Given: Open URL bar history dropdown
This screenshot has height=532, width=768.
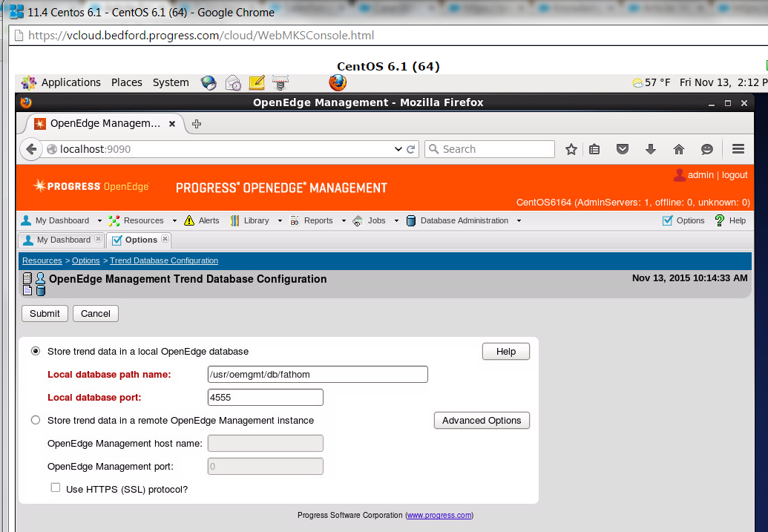Looking at the screenshot, I should pyautogui.click(x=398, y=149).
